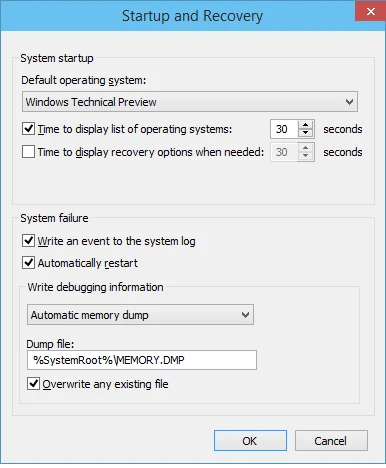Increase operating systems list display time with the up arrow
Image resolution: width=386 pixels, height=468 pixels.
coord(305,125)
